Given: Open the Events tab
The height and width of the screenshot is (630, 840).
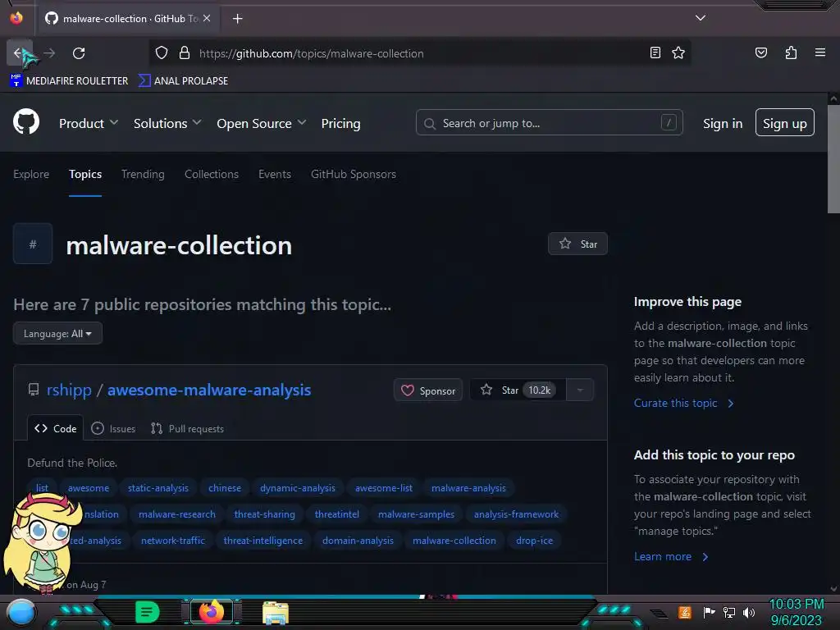Looking at the screenshot, I should (275, 174).
